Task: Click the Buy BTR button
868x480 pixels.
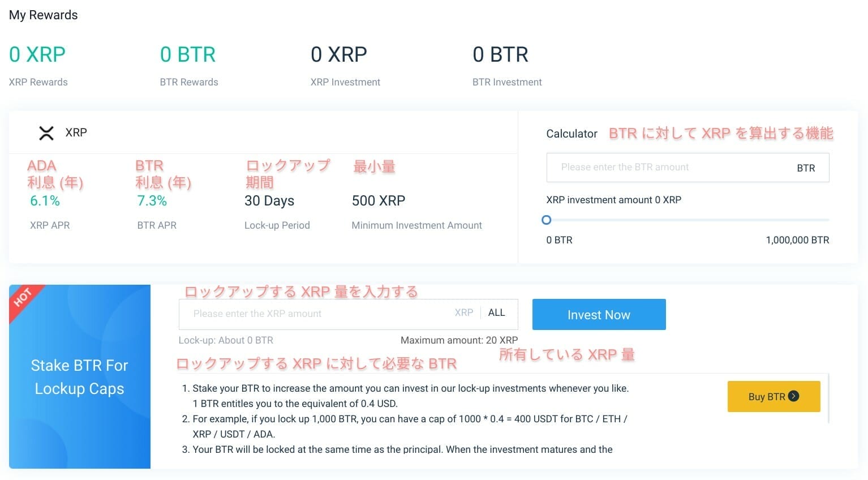Action: (x=774, y=396)
